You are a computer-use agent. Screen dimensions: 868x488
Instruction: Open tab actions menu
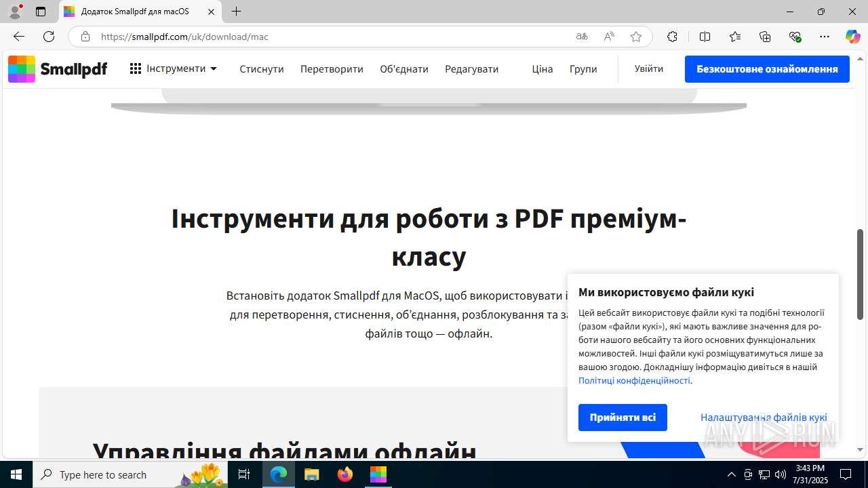(41, 12)
